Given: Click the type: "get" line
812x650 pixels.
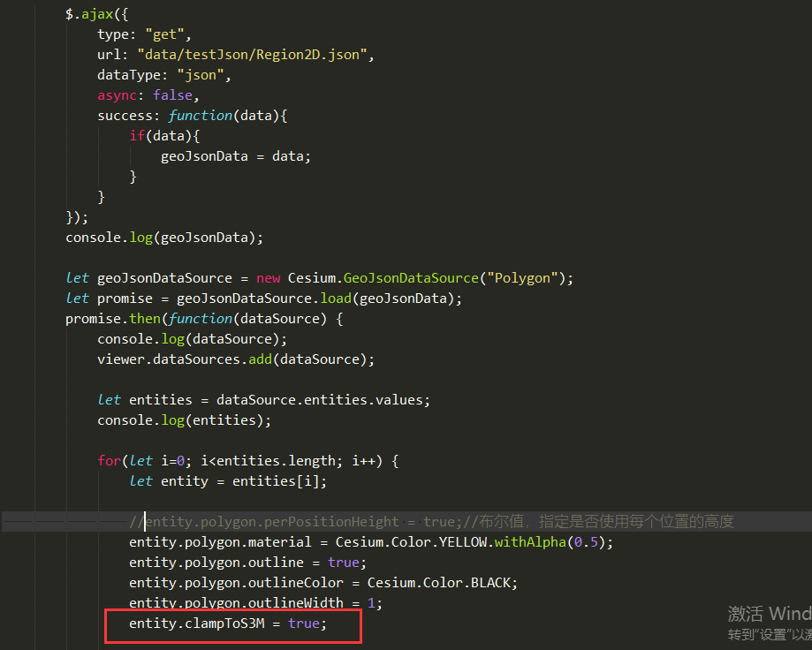Looking at the screenshot, I should [145, 34].
